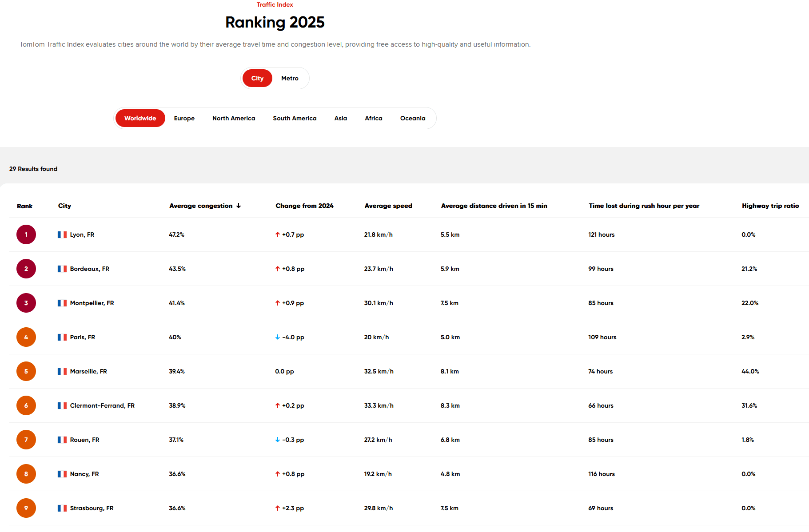Click the rank 4 badge for Paris
This screenshot has width=809, height=532.
(26, 337)
